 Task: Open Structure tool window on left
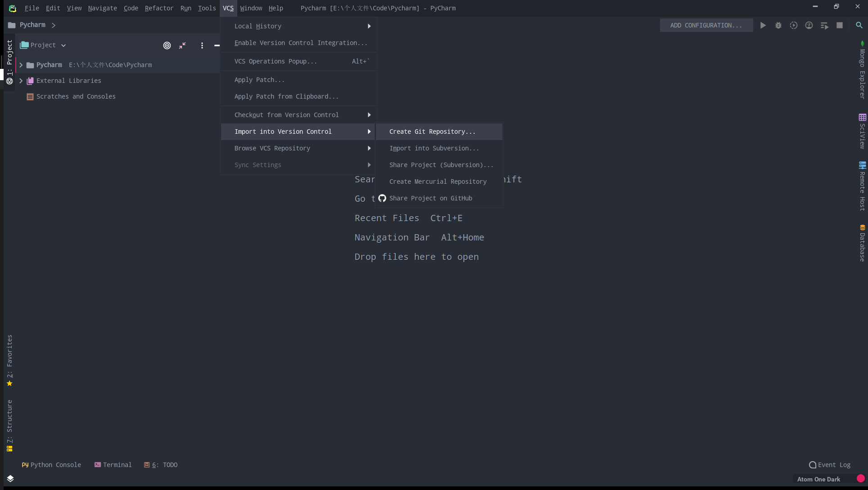[x=9, y=426]
